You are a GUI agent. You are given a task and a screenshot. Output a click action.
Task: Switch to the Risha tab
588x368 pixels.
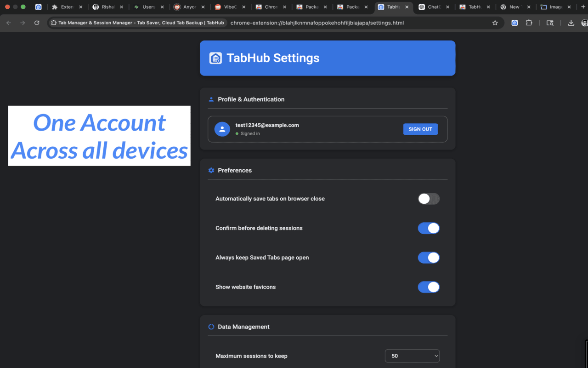pyautogui.click(x=108, y=7)
